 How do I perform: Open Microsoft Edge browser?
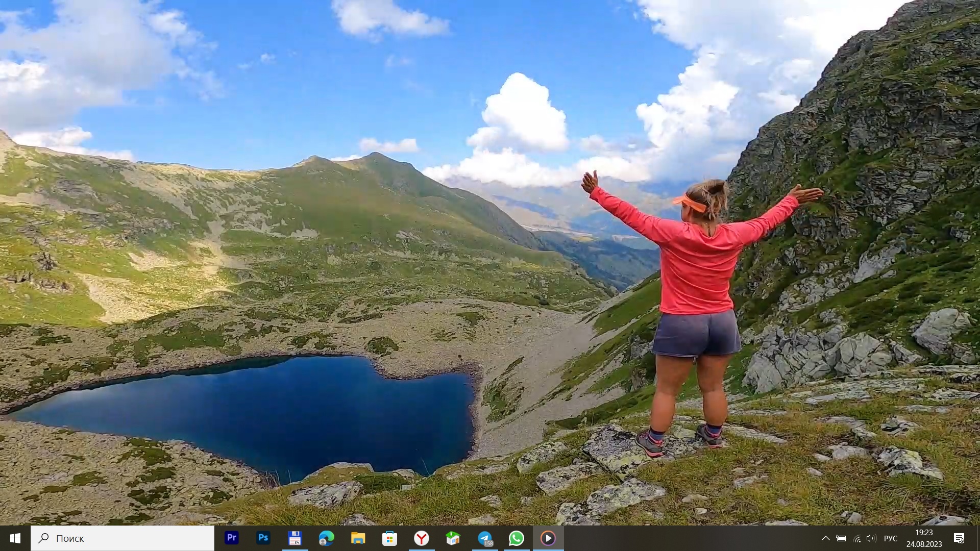(327, 538)
